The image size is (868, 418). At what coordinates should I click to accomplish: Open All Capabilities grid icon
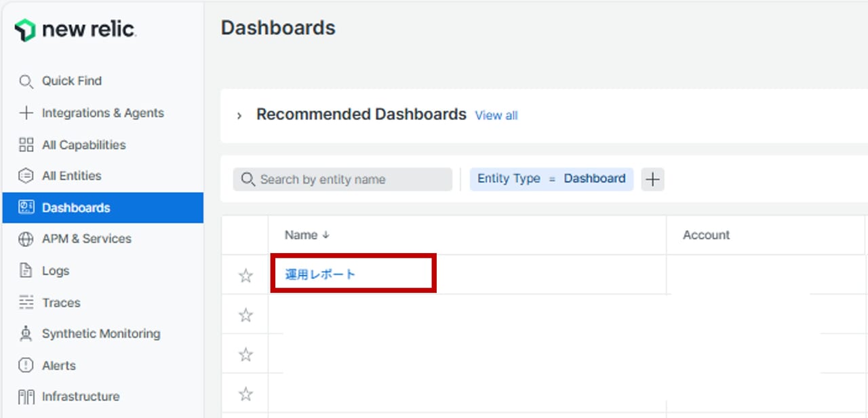(26, 145)
